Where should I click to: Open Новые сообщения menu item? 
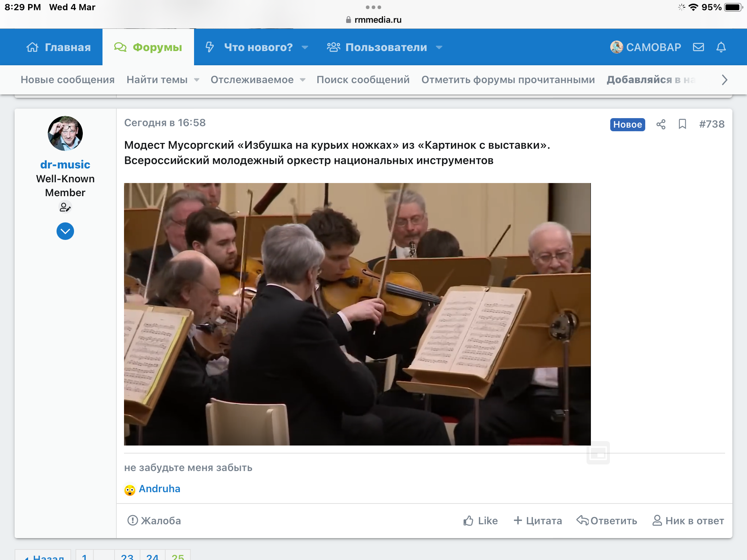tap(67, 80)
